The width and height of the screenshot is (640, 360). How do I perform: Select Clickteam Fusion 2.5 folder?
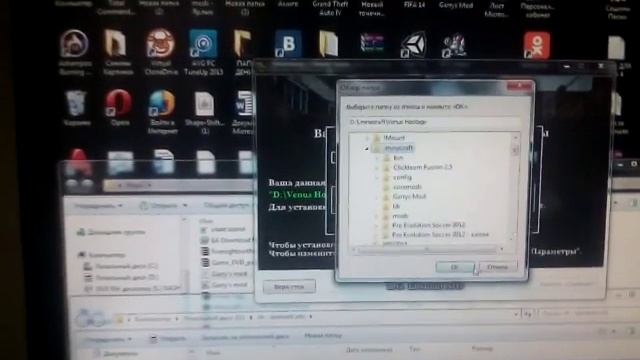pyautogui.click(x=422, y=167)
